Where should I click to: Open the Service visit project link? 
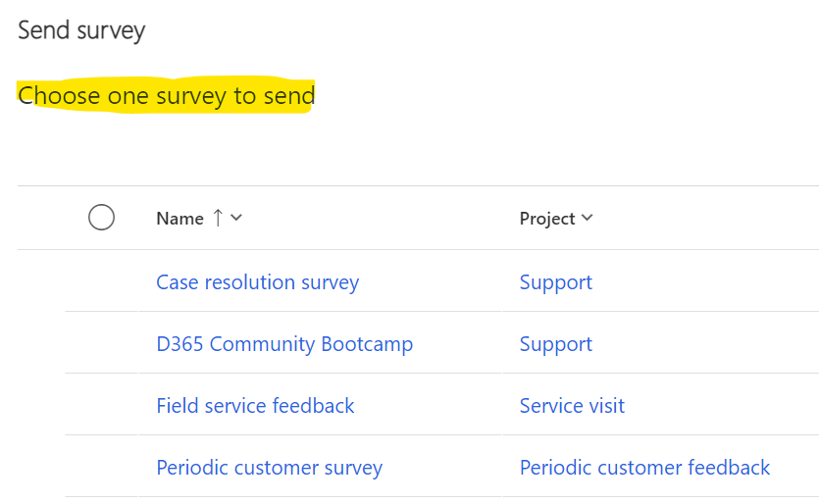pyautogui.click(x=572, y=406)
